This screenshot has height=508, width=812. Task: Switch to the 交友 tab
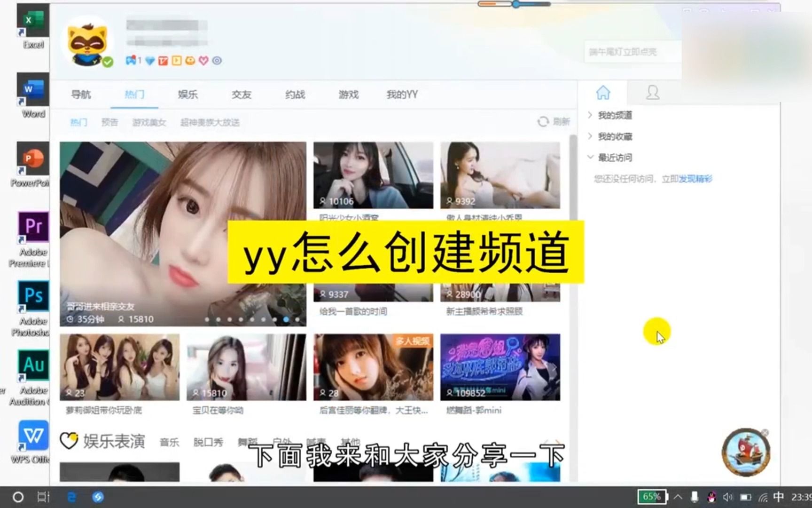tap(242, 95)
